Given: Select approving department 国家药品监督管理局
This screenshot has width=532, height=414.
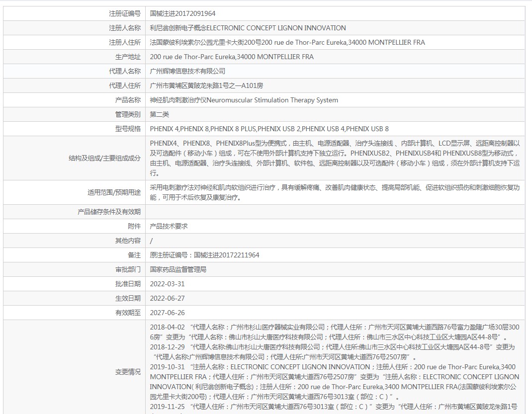Looking at the screenshot, I should (x=178, y=269).
